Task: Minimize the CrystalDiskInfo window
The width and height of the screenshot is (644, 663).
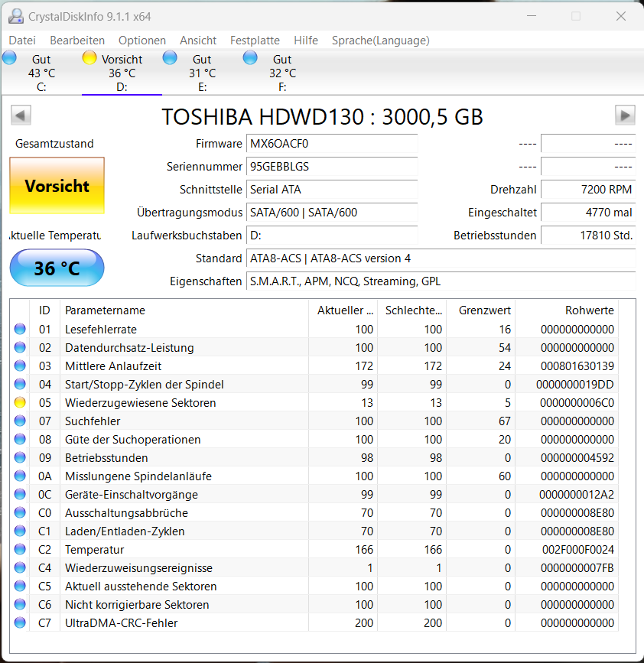Action: click(532, 16)
